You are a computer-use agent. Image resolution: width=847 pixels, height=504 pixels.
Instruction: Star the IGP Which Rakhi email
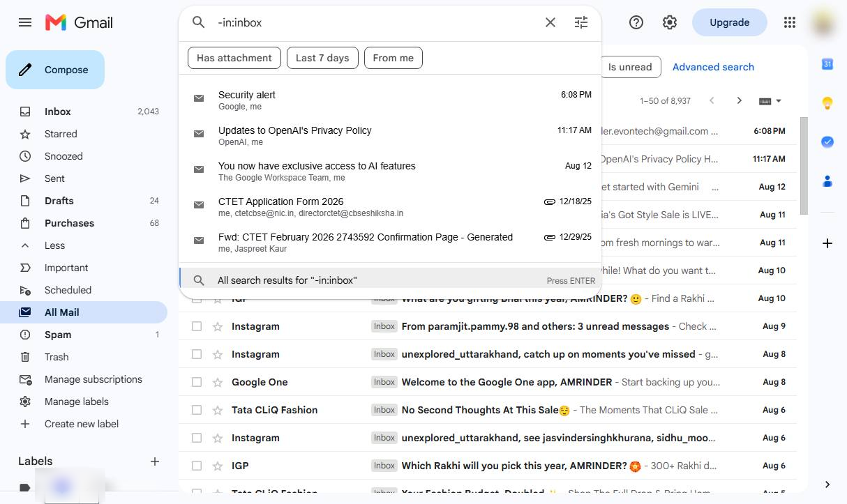tap(218, 466)
